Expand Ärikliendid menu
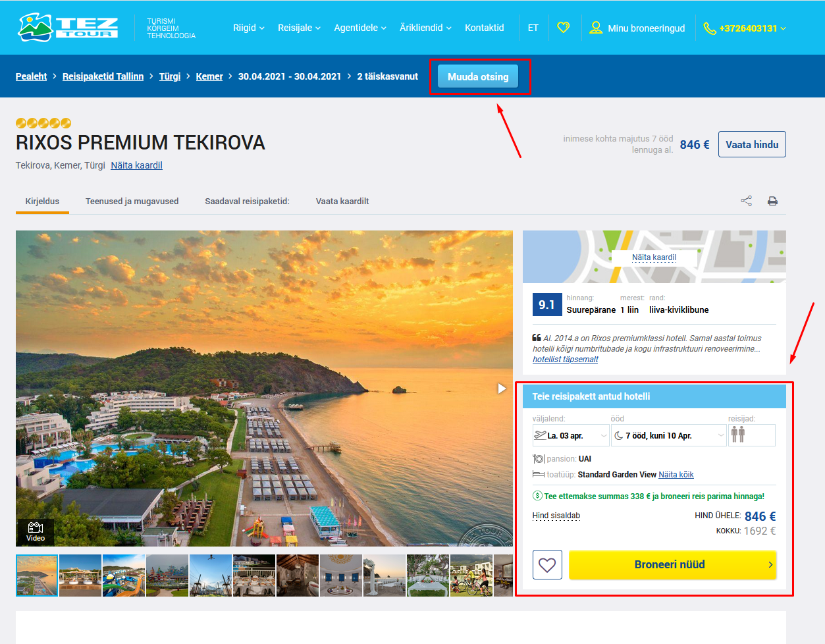Screen dimensions: 825x644 pyautogui.click(x=426, y=28)
